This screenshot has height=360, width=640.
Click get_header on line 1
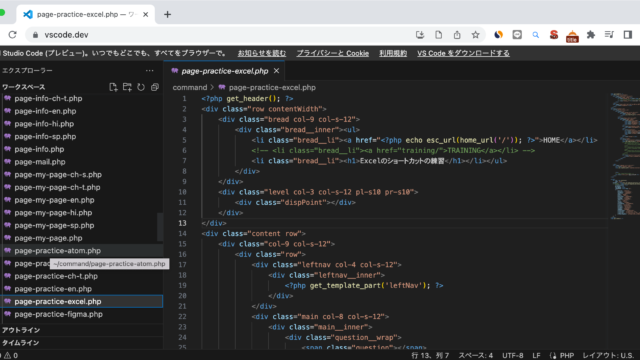tap(247, 98)
